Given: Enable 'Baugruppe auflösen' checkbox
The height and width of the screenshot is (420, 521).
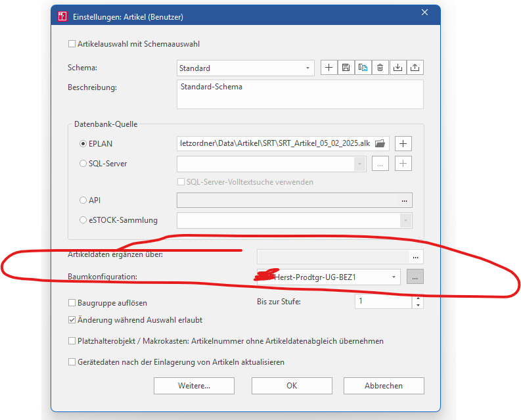Looking at the screenshot, I should click(72, 302).
